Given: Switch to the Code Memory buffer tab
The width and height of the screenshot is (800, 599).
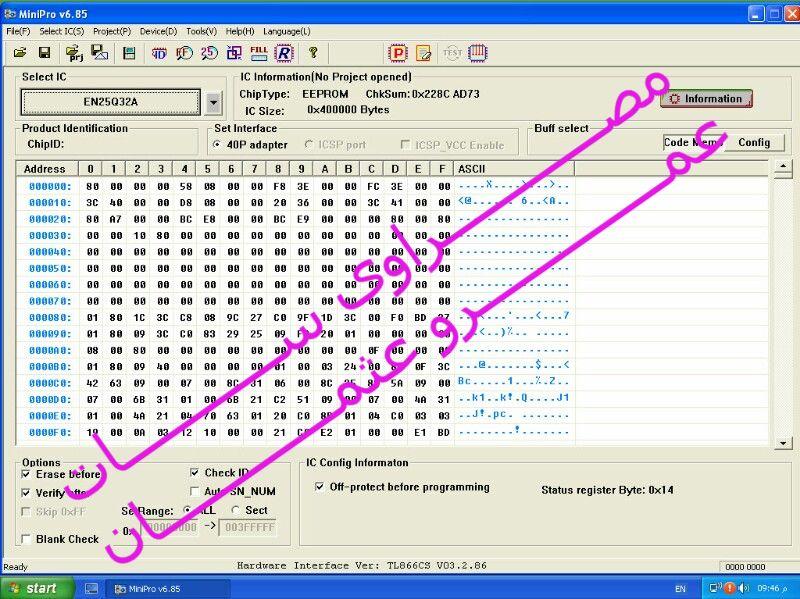Looking at the screenshot, I should [693, 142].
